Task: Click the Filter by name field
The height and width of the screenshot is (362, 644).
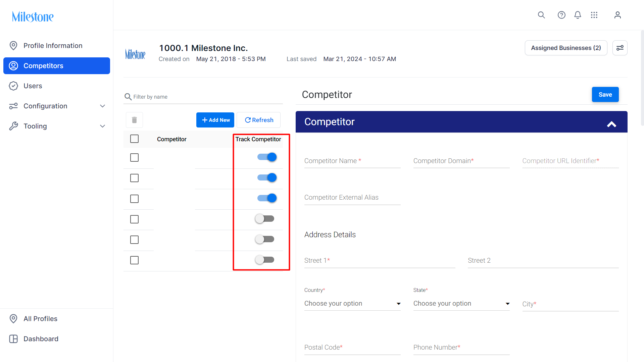Action: [x=203, y=97]
